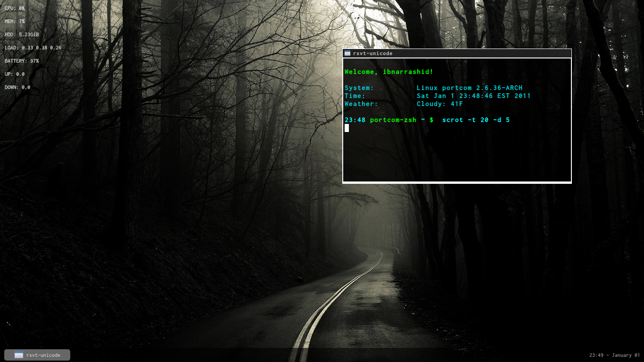Image resolution: width=644 pixels, height=362 pixels.
Task: Click the '23:48 portcom-zsh ~ $' prompt
Action: point(389,120)
